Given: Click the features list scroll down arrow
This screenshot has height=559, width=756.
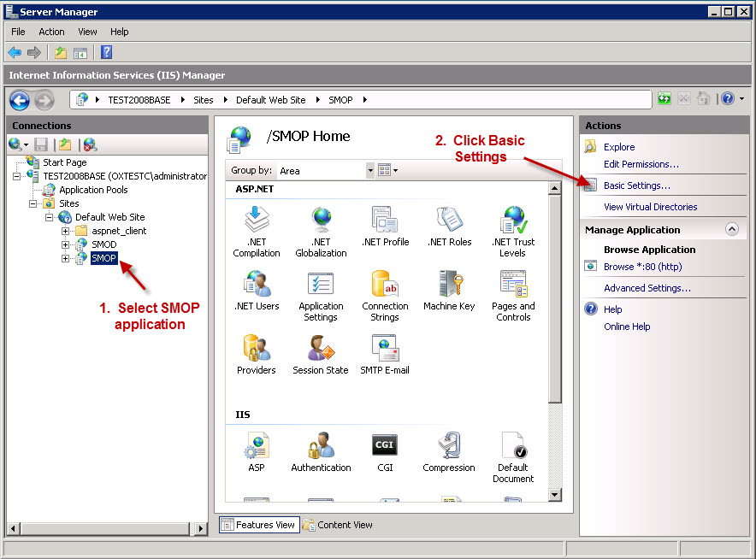Looking at the screenshot, I should 555,494.
